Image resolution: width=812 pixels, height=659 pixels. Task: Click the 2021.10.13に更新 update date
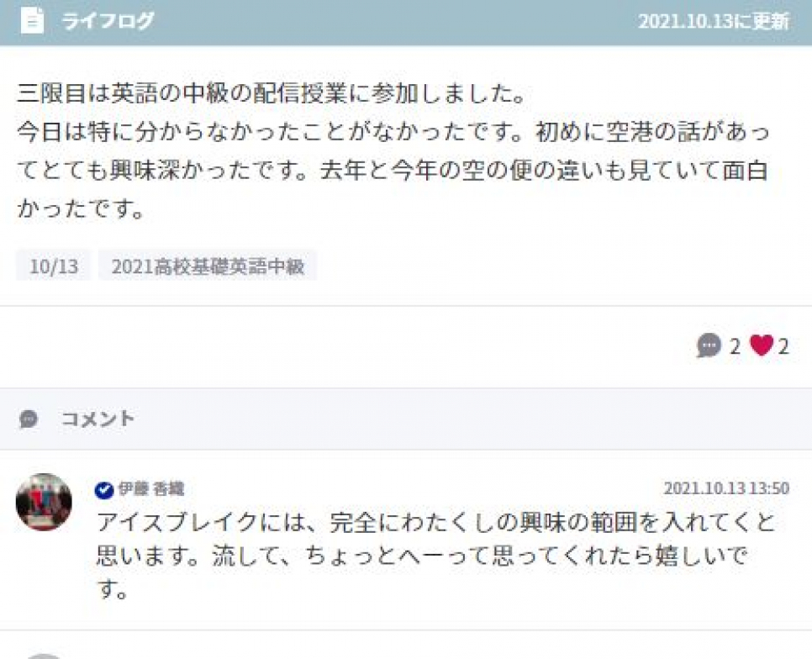(x=714, y=22)
